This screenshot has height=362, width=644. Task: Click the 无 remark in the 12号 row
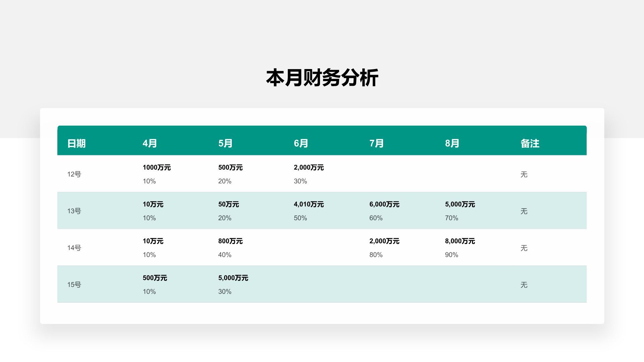click(x=524, y=174)
